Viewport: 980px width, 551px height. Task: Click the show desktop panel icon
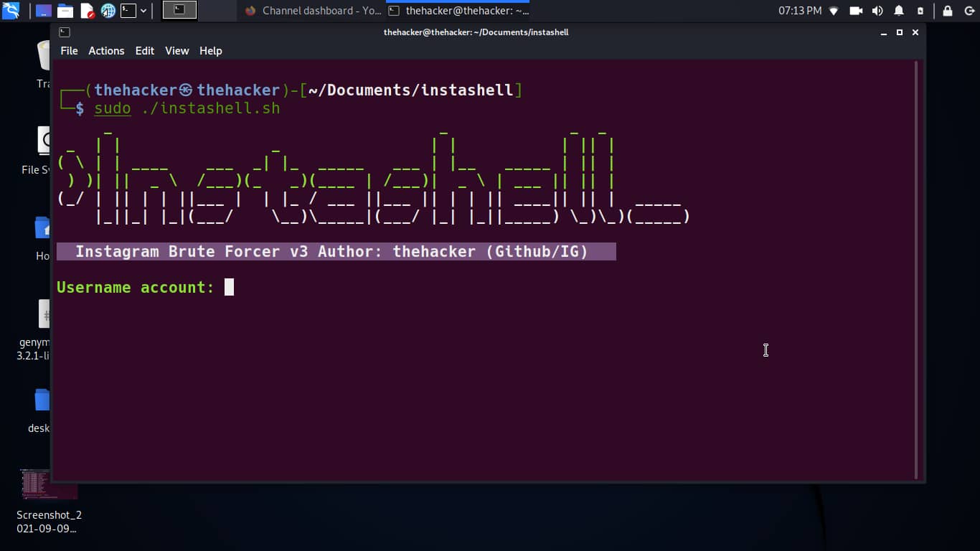[x=44, y=11]
